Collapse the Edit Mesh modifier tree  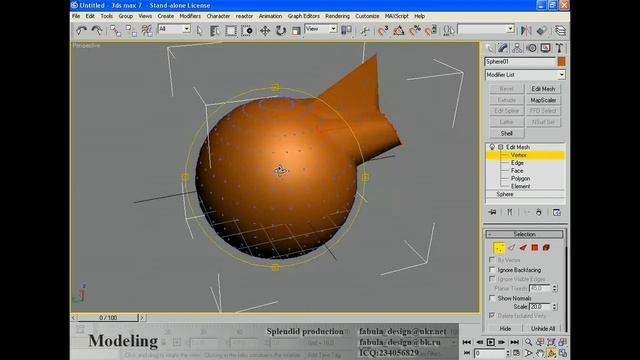click(x=500, y=147)
